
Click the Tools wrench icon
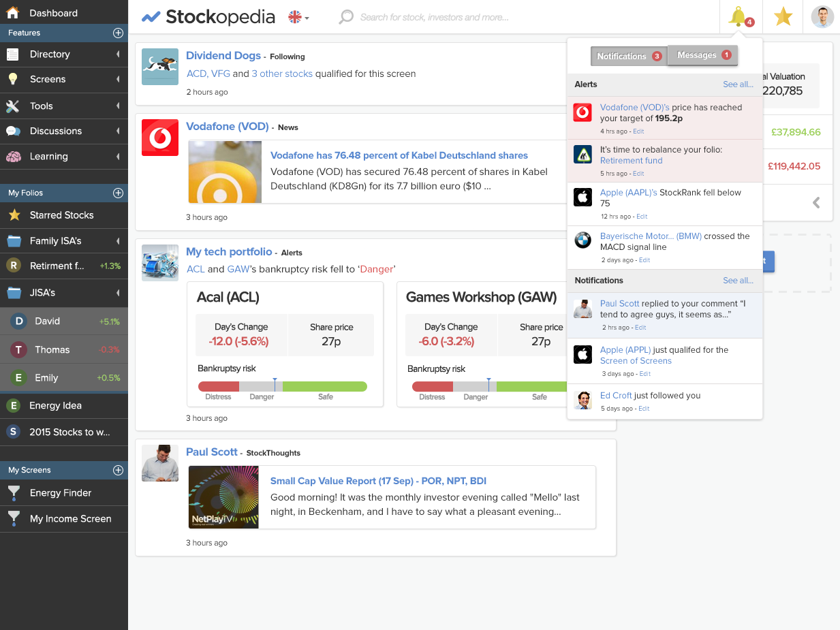click(13, 106)
